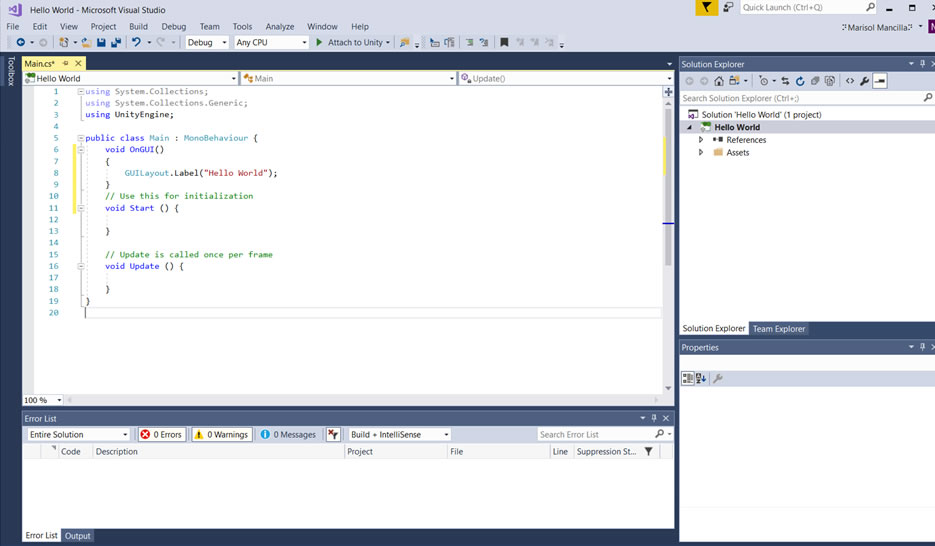Toggle auto-hide pin for the Error List panel

[x=654, y=418]
